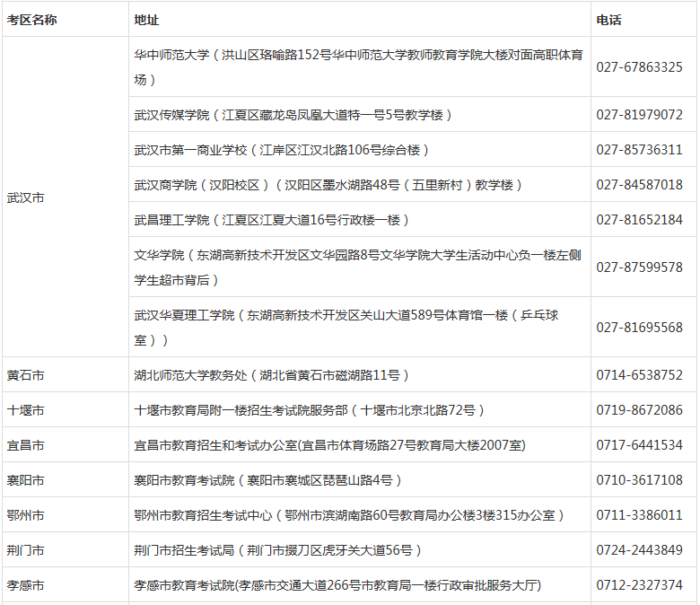Image resolution: width=700 pixels, height=605 pixels.
Task: Click the 孝感市教育考试院 address cell
Action: coord(359,584)
